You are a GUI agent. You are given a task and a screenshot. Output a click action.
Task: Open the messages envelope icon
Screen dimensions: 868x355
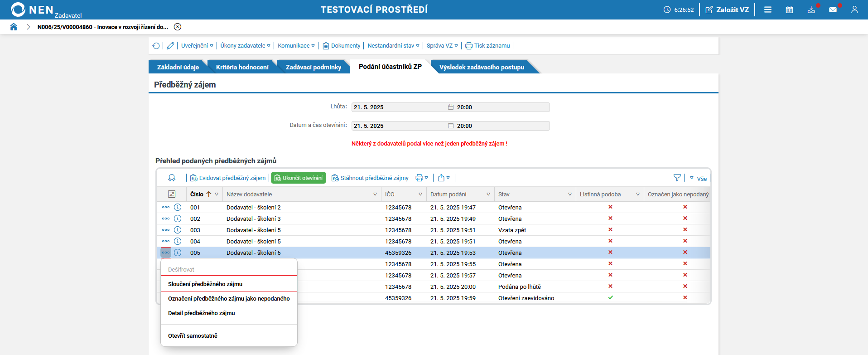[x=833, y=10]
